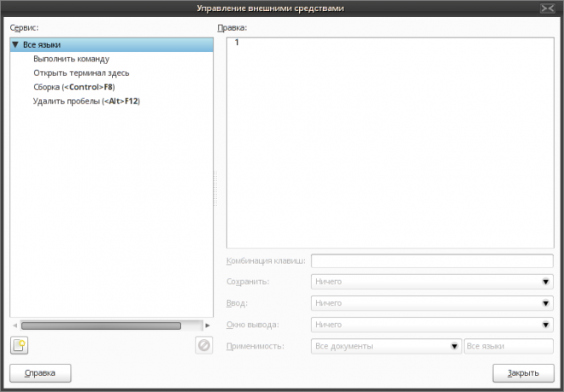564x392 pixels.
Task: Click the remove tool icon
Action: point(203,346)
